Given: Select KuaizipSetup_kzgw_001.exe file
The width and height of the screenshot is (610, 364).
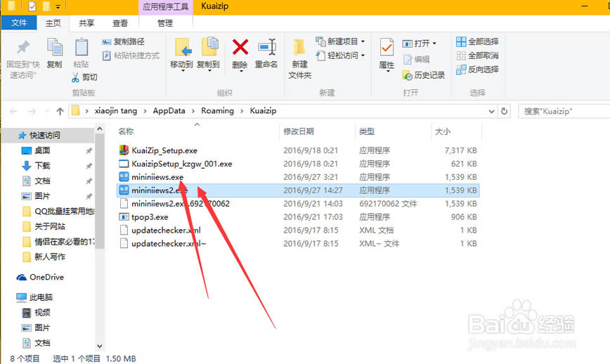Looking at the screenshot, I should click(182, 164).
